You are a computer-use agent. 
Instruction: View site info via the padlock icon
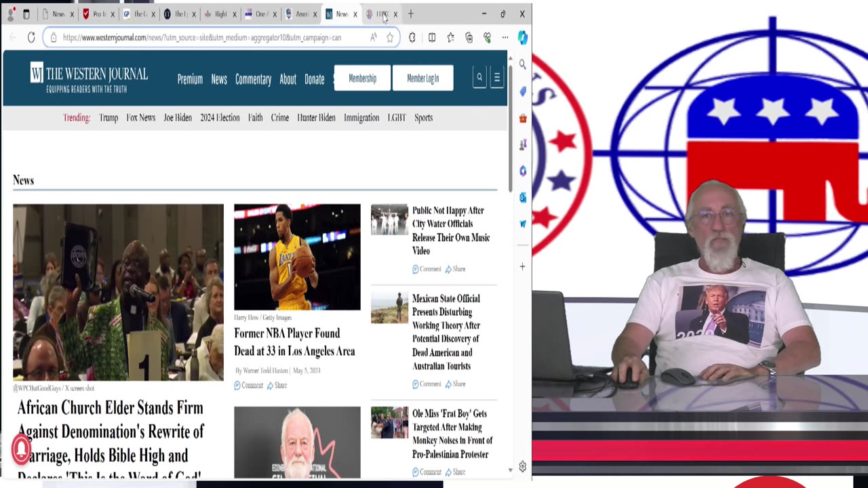[54, 37]
